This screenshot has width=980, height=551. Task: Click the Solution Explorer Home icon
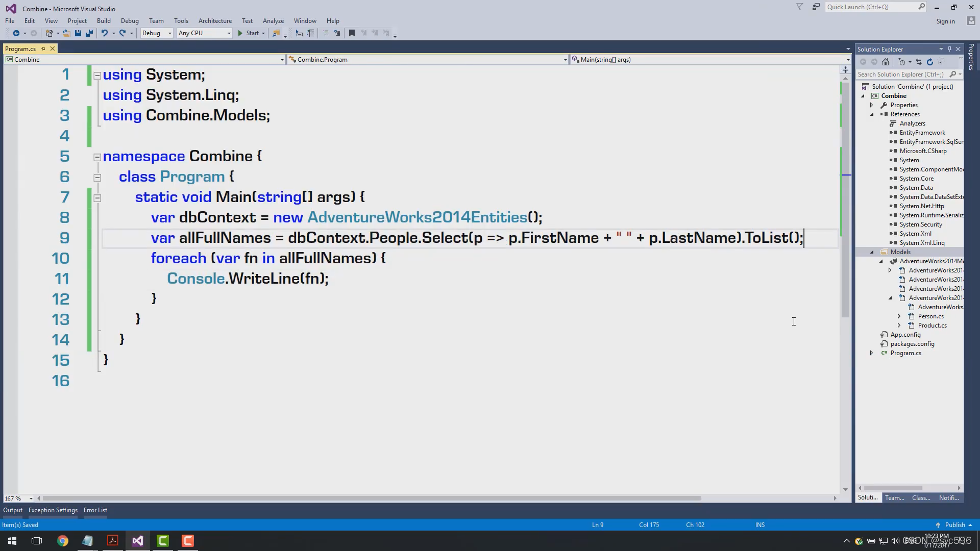point(886,62)
